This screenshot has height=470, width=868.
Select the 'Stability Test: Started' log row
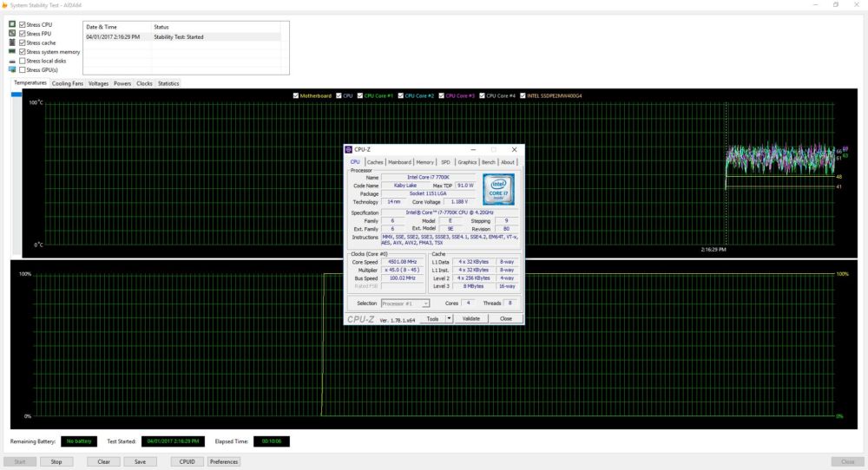[x=182, y=37]
